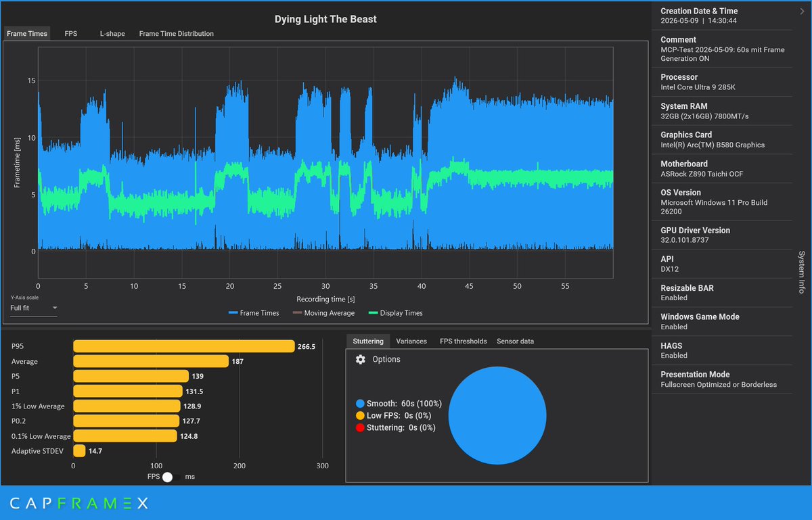This screenshot has height=520, width=812.
Task: Click the Windows Game Mode heading
Action: pos(700,316)
